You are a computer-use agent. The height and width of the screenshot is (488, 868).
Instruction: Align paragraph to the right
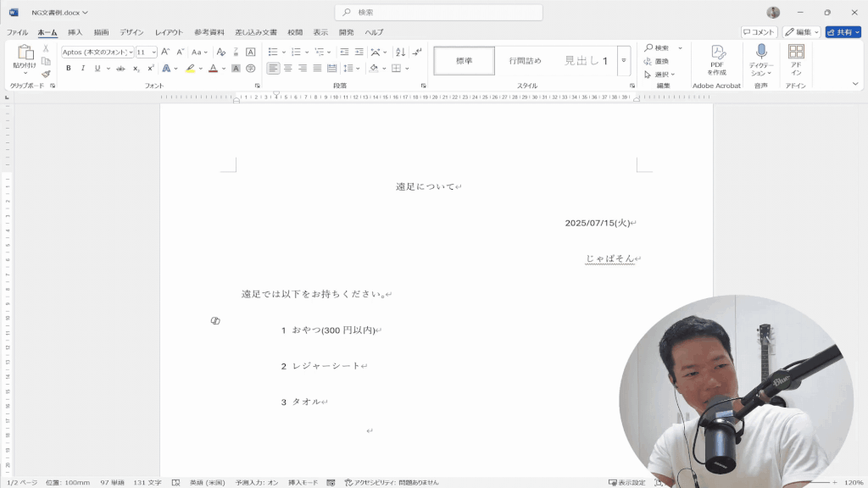coord(303,69)
